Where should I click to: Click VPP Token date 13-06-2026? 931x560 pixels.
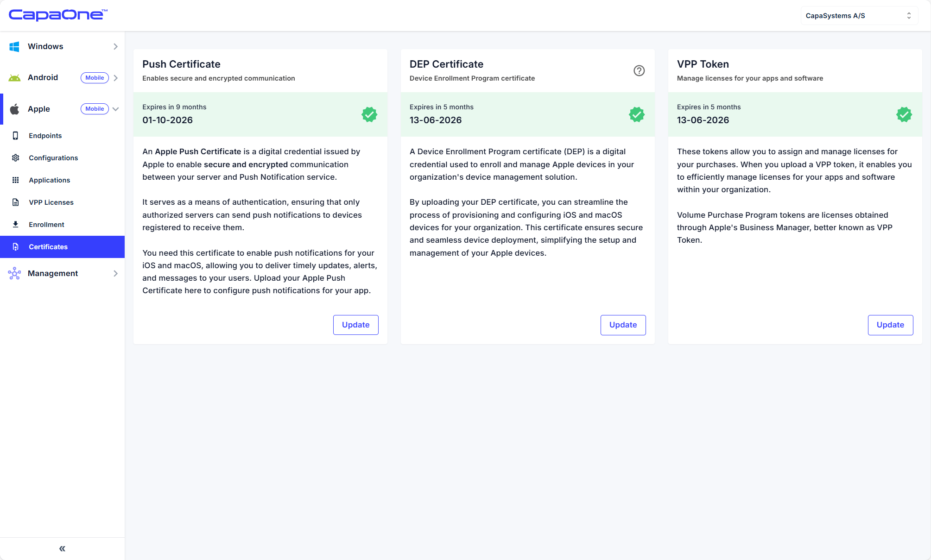[x=703, y=120]
